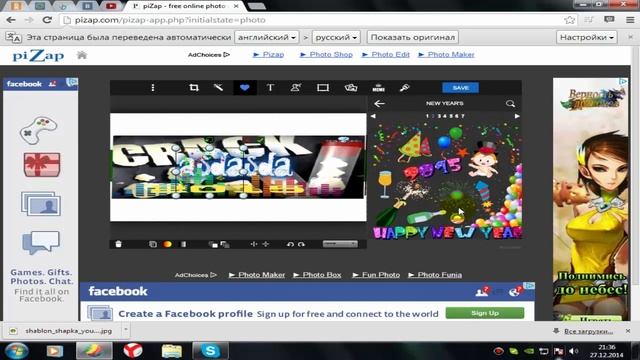Viewport: 640px width, 360px height.
Task: Bookmark page with star icon
Action: [x=569, y=20]
